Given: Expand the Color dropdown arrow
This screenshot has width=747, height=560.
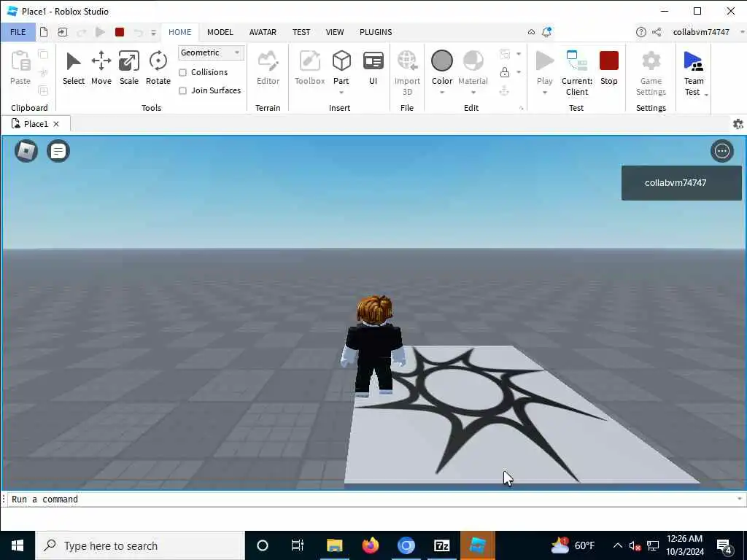Looking at the screenshot, I should (x=441, y=93).
